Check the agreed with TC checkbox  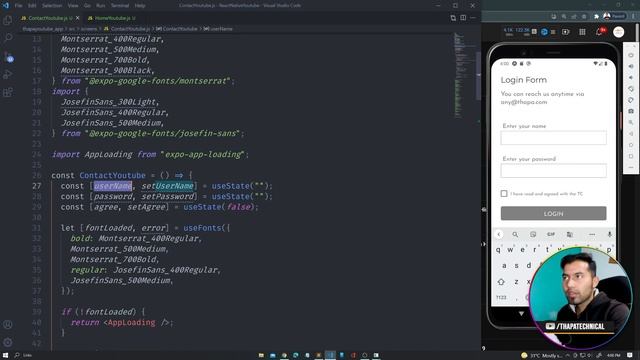[x=504, y=193]
